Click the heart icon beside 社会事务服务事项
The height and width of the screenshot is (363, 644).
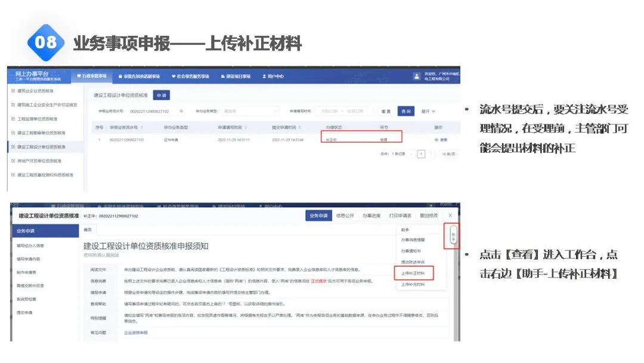point(174,75)
